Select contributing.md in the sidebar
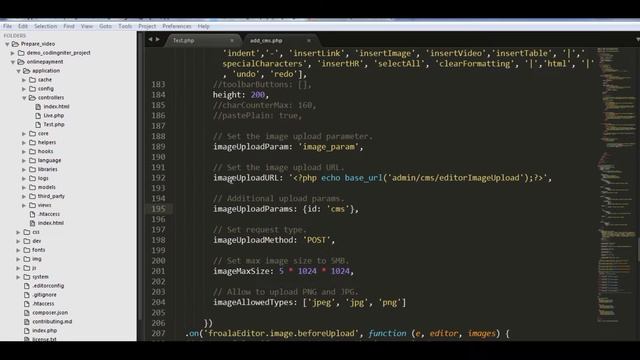640x360 pixels. (52, 322)
